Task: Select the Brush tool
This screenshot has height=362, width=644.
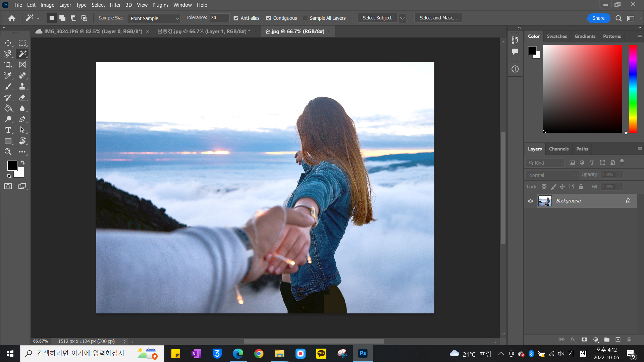Action: click(x=8, y=86)
